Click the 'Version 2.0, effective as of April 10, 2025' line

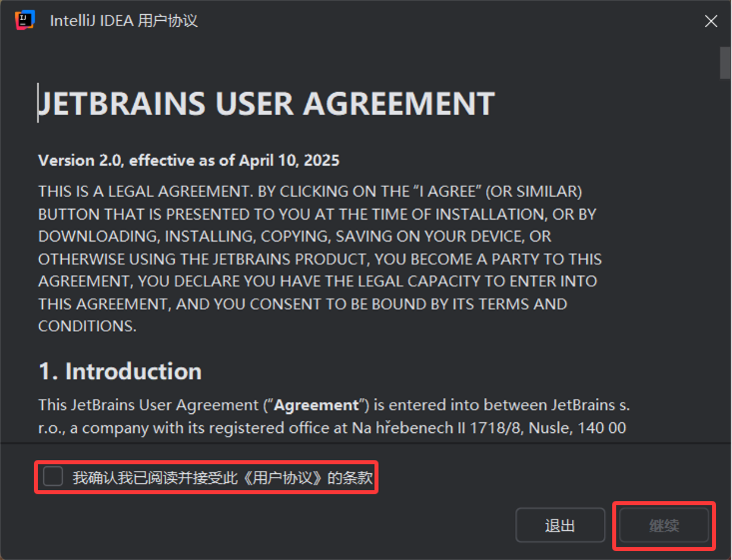pyautogui.click(x=189, y=161)
